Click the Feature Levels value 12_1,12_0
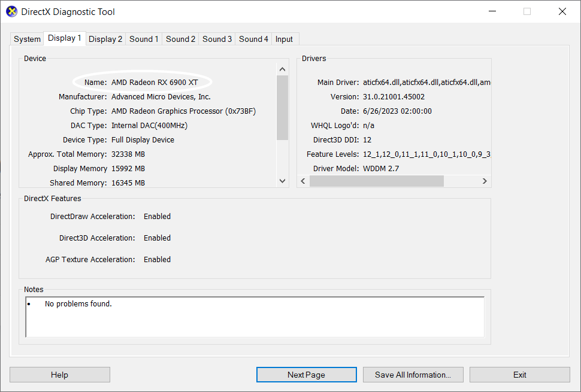Image resolution: width=581 pixels, height=392 pixels. coord(426,154)
